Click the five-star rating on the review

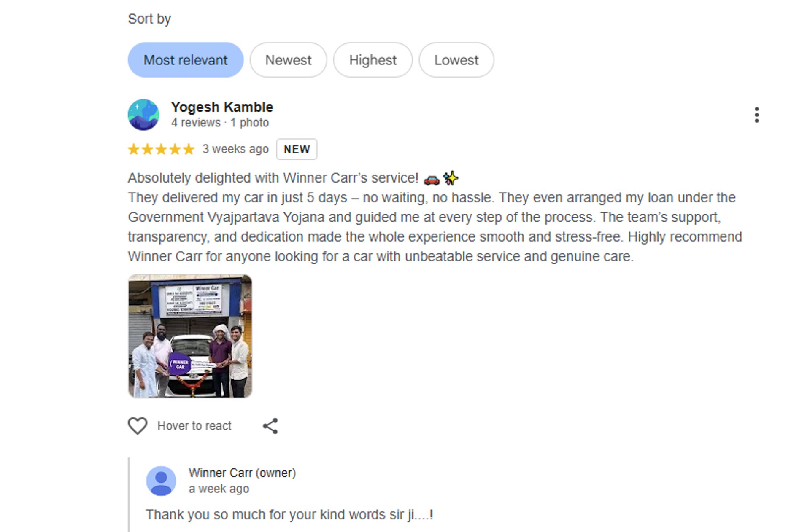click(x=161, y=149)
